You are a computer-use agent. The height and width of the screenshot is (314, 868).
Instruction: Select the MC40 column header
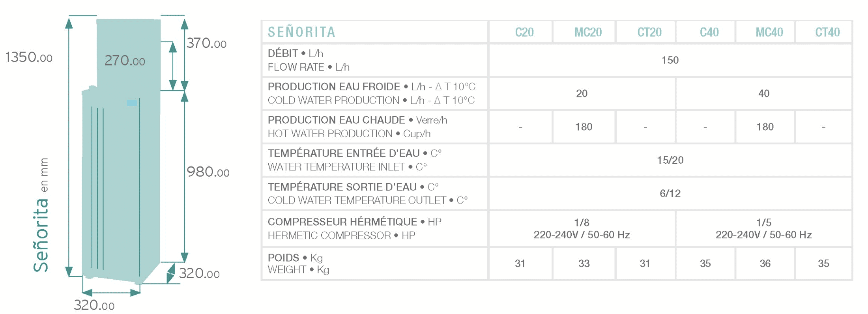[769, 32]
